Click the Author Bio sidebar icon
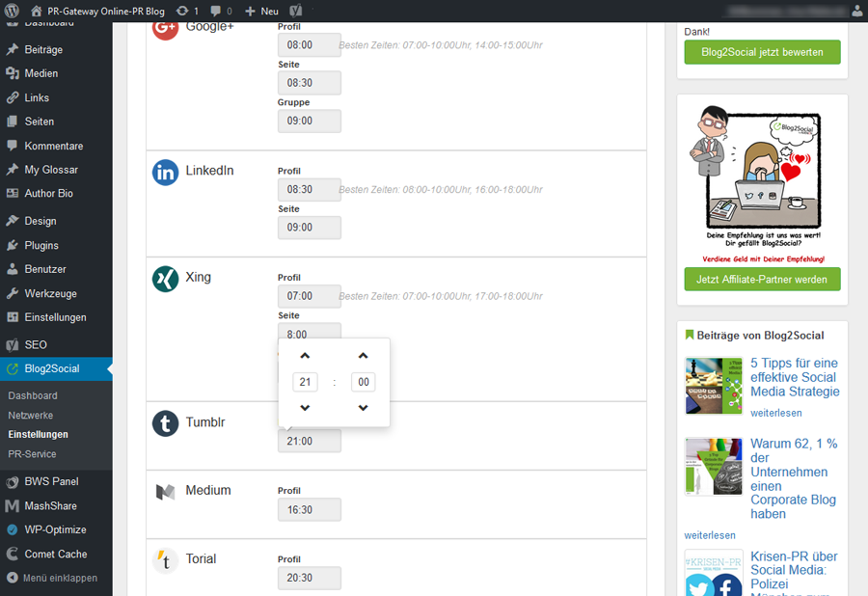The height and width of the screenshot is (596, 868). 13,193
